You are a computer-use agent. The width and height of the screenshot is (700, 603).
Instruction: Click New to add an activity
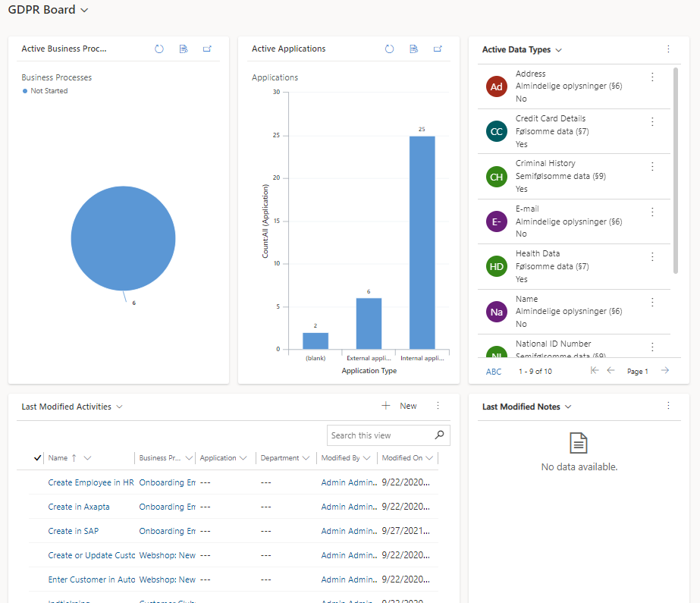[400, 407]
